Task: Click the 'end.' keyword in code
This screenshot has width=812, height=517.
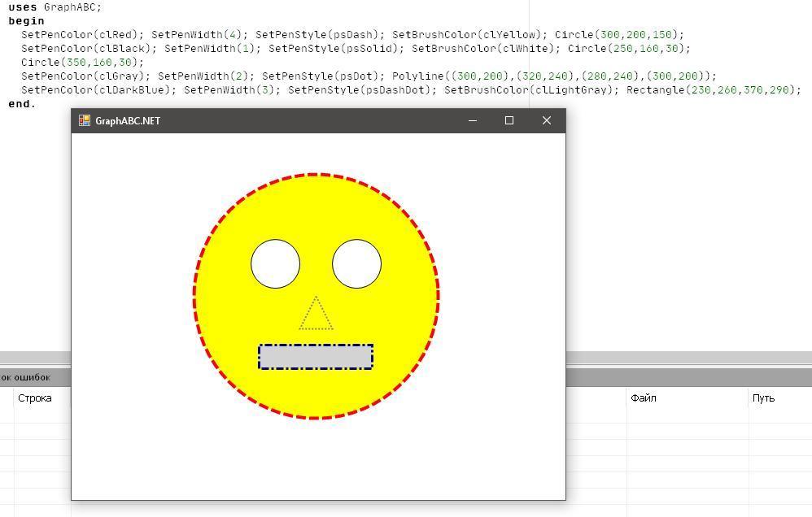Action: coord(22,104)
